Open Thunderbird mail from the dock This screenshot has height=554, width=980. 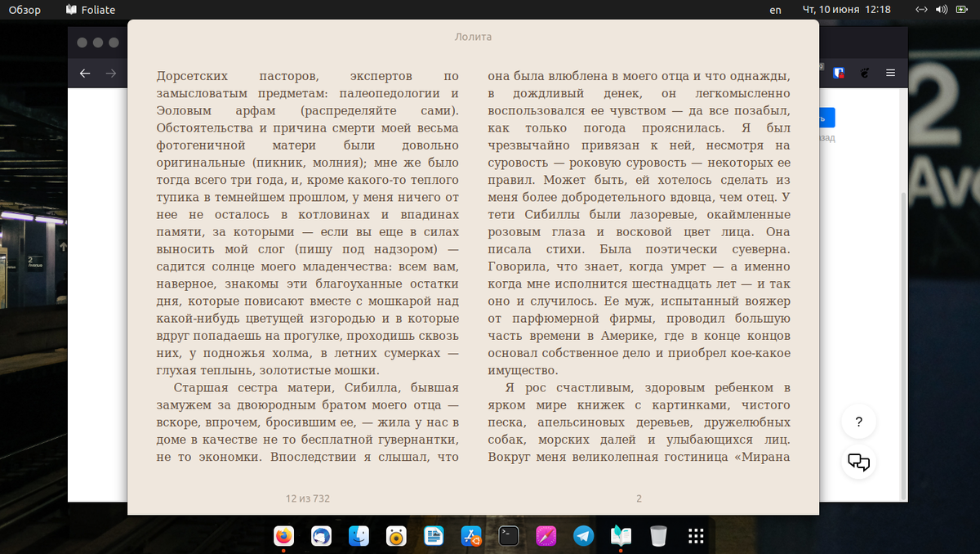click(321, 536)
